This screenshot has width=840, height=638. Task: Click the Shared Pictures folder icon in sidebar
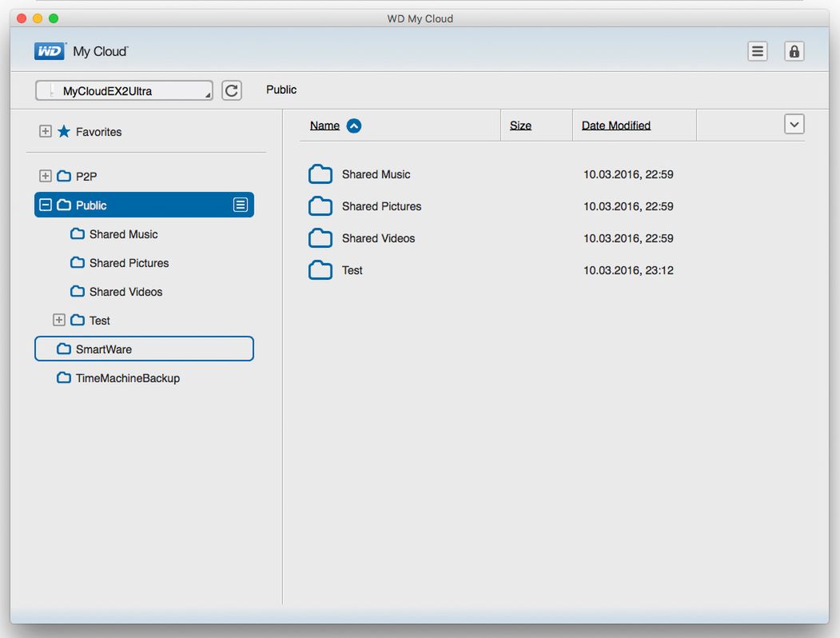[78, 262]
